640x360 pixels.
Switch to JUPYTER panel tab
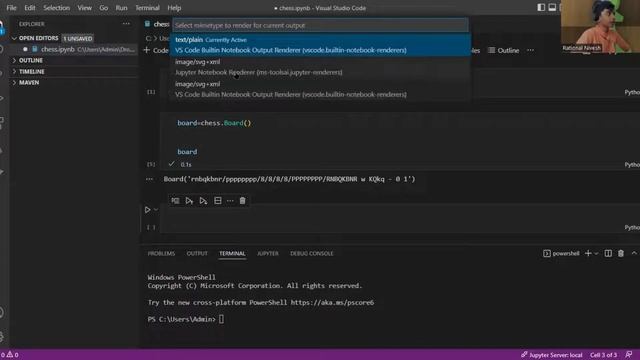click(268, 253)
